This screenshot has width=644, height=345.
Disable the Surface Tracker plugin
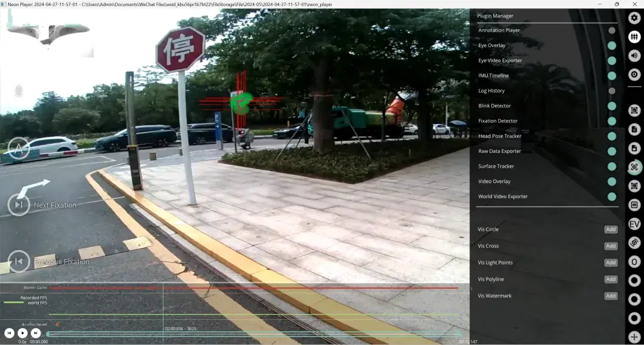point(612,167)
